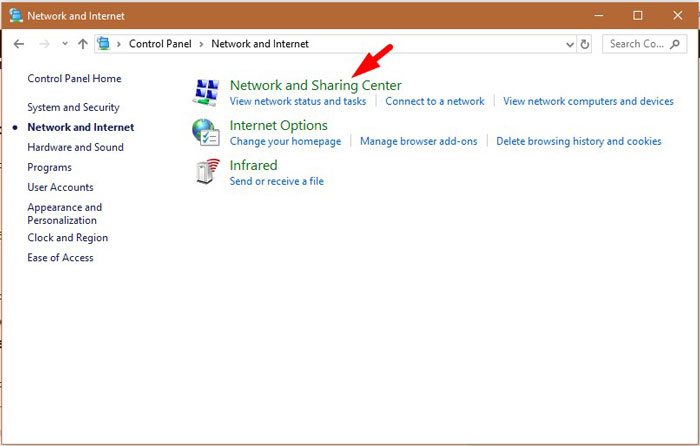Open recent locations dropdown arrow
The height and width of the screenshot is (446, 700).
(x=65, y=44)
